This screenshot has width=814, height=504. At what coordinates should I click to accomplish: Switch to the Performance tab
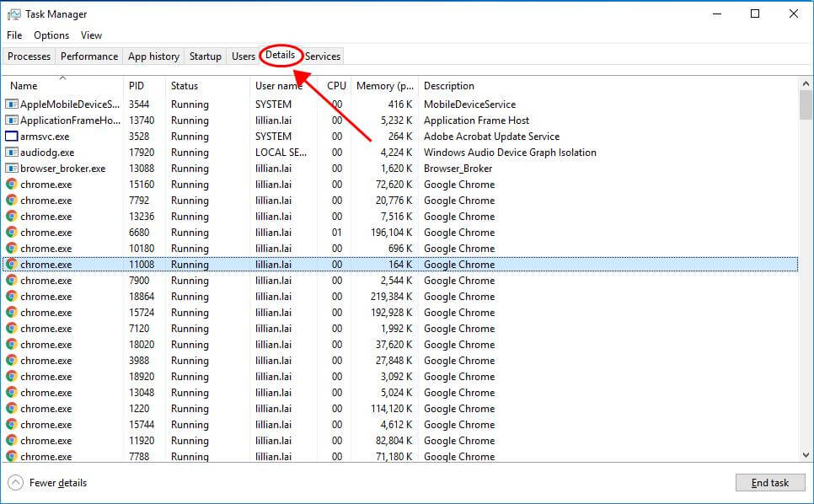89,56
